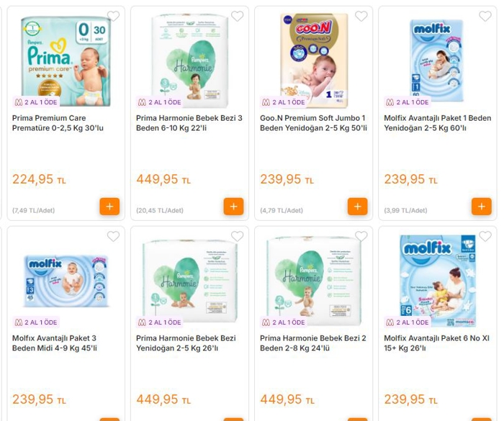Heart the Prima Harmonie Yenidoğan 26'lı
504x421 pixels.
pyautogui.click(x=237, y=237)
